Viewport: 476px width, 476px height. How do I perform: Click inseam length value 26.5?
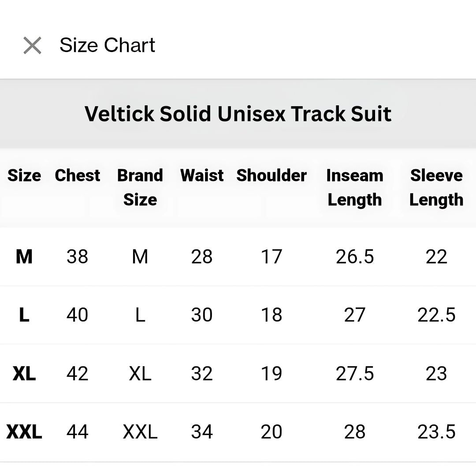[355, 257]
